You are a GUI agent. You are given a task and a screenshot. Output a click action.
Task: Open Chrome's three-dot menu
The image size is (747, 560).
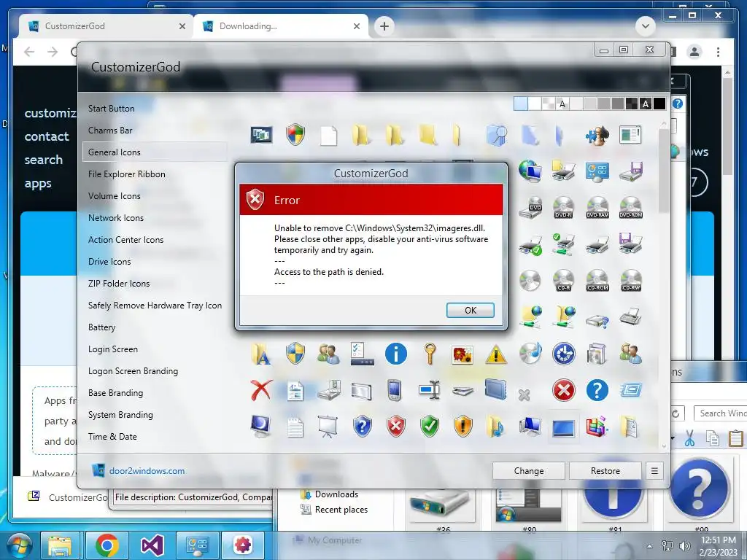(x=718, y=52)
